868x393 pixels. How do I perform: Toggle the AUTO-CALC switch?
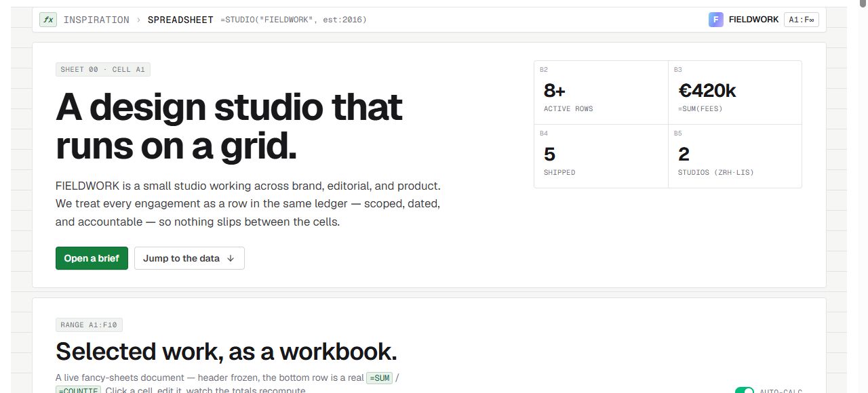pyautogui.click(x=745, y=390)
